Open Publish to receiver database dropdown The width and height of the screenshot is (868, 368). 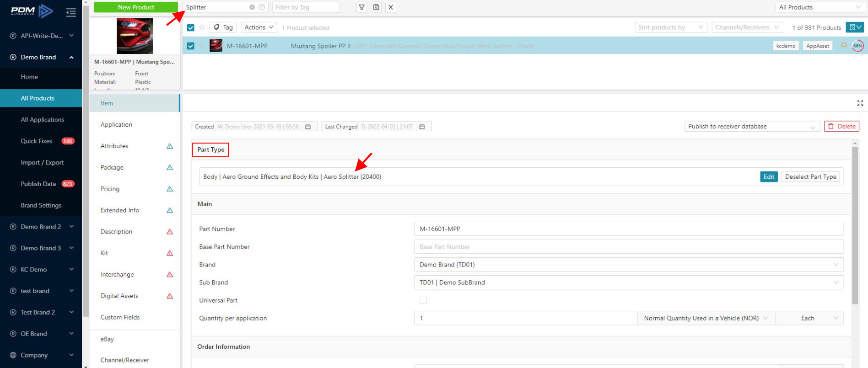[752, 127]
